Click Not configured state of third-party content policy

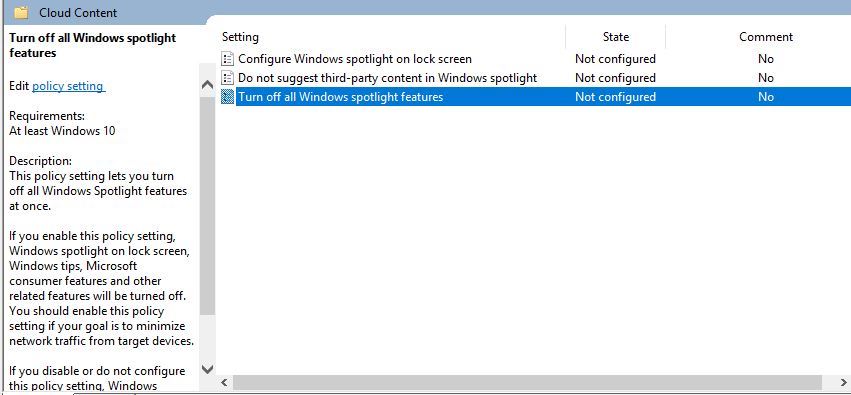pos(615,78)
